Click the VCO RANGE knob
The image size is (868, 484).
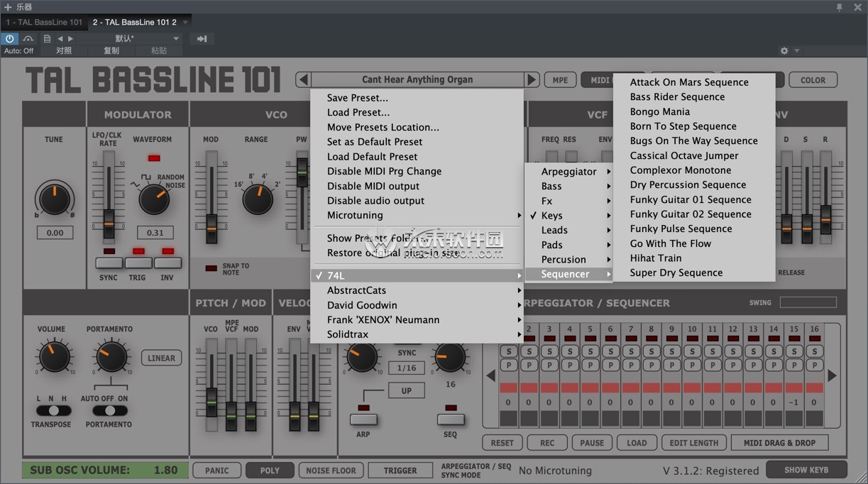(x=257, y=200)
